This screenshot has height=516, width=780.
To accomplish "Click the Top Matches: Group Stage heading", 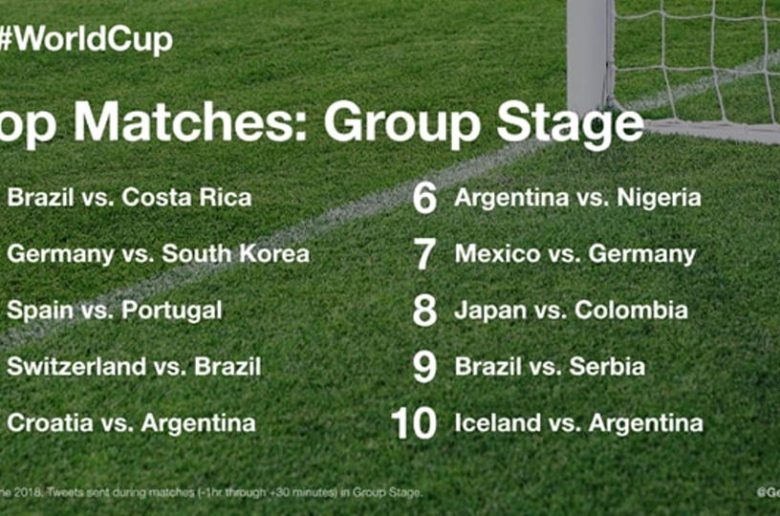I will pyautogui.click(x=320, y=124).
